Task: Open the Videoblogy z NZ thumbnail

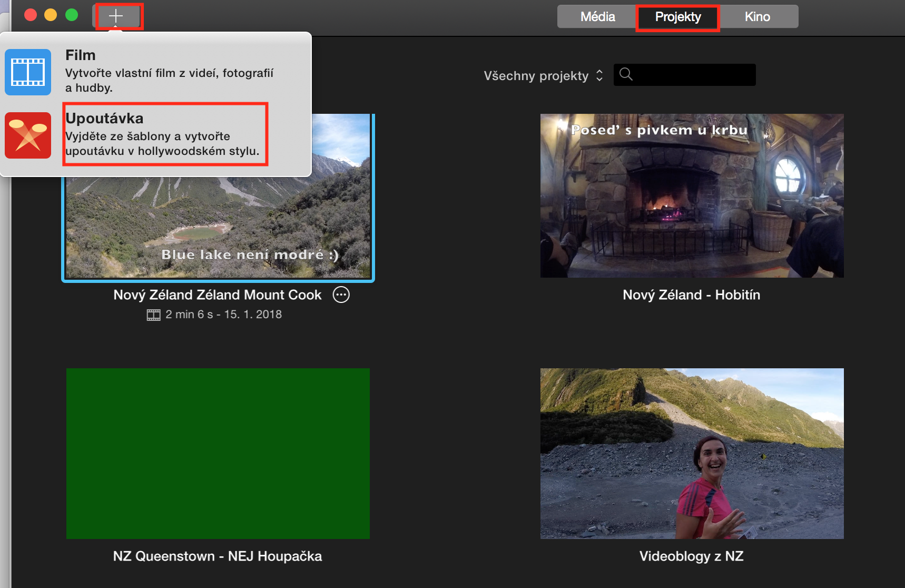Action: click(692, 453)
